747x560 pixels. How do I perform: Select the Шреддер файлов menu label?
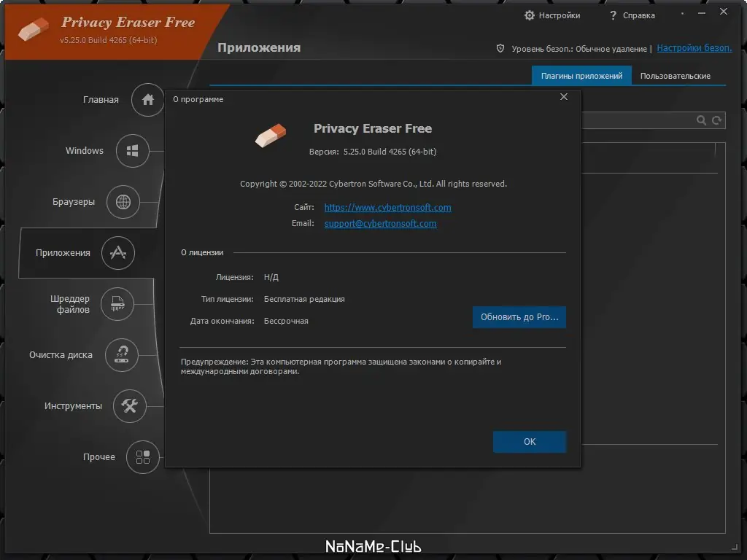(70, 304)
